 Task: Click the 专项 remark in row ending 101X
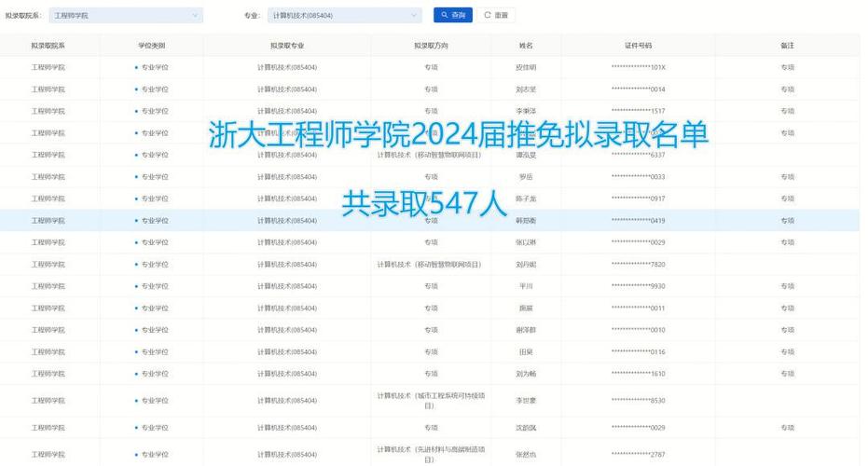(x=787, y=67)
